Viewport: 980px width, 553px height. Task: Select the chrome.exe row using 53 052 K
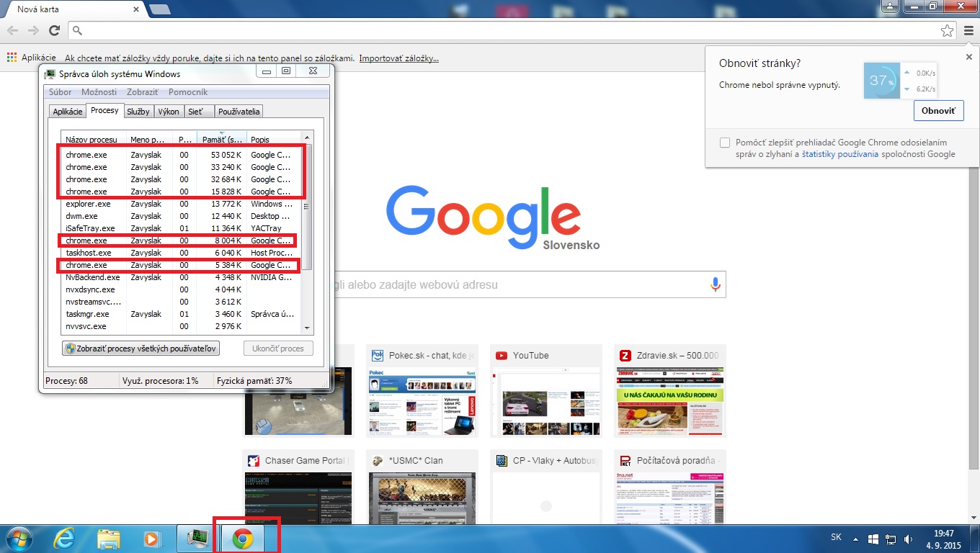[x=181, y=155]
